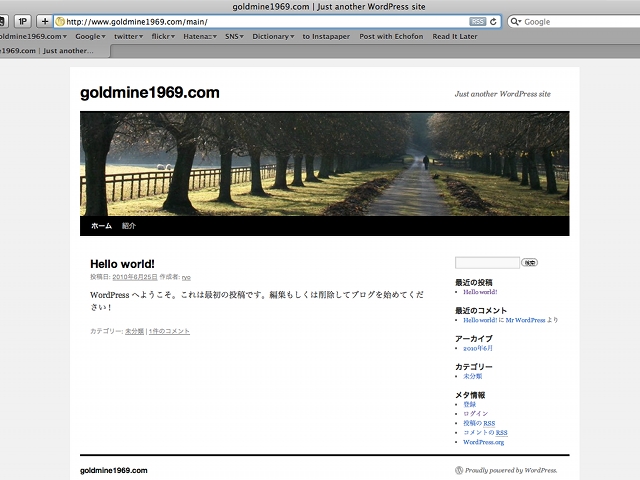Screen dimensions: 640x480
Task: Open the goldmine1969.com bookmarks folder
Action: pyautogui.click(x=33, y=36)
